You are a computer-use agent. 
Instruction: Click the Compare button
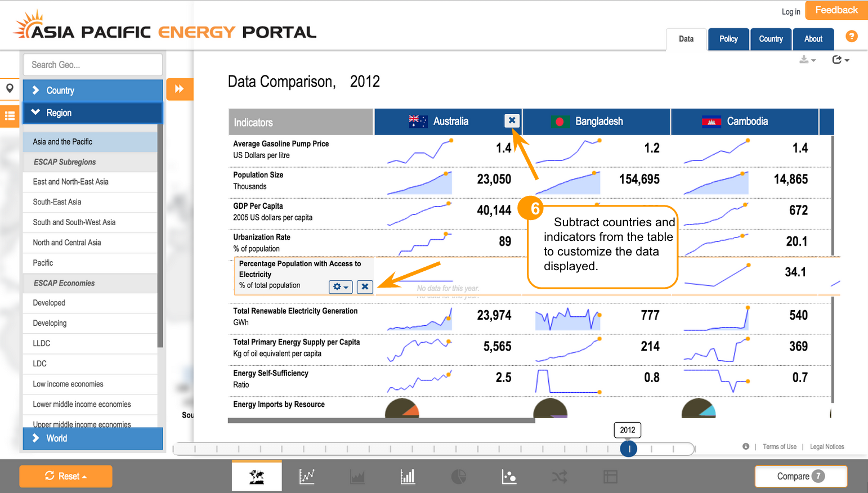point(800,476)
